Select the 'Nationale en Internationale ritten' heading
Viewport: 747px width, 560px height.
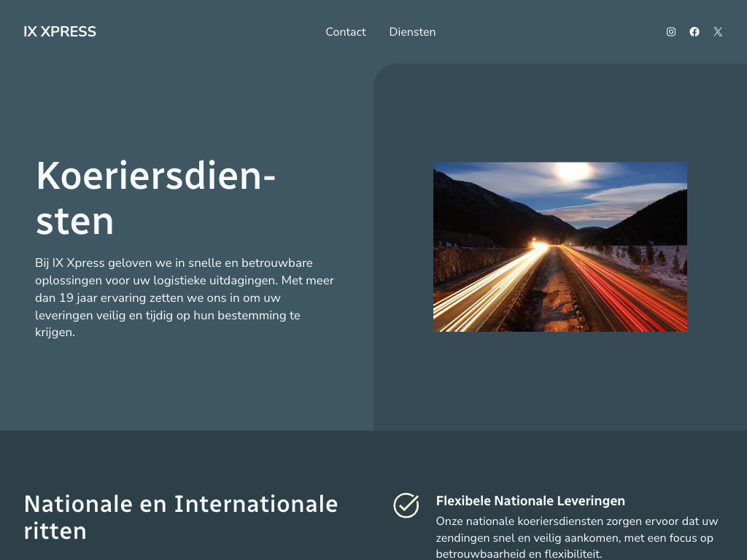click(x=181, y=516)
